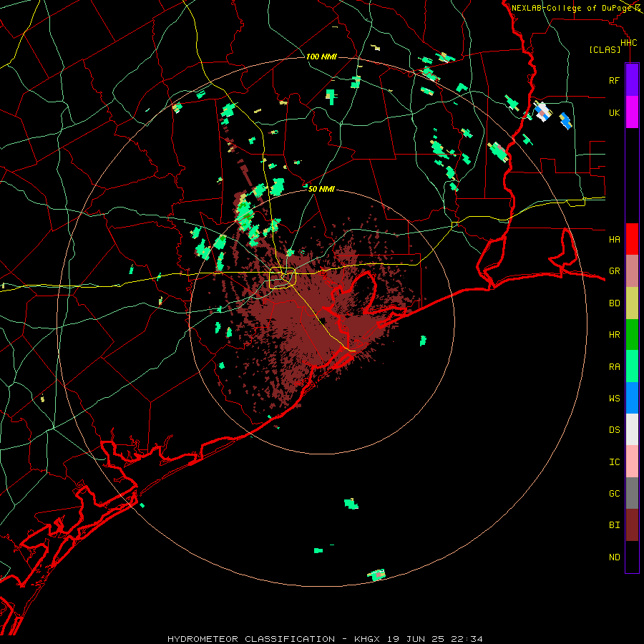
Task: Click the RA bright green legend swatch
Action: (632, 366)
